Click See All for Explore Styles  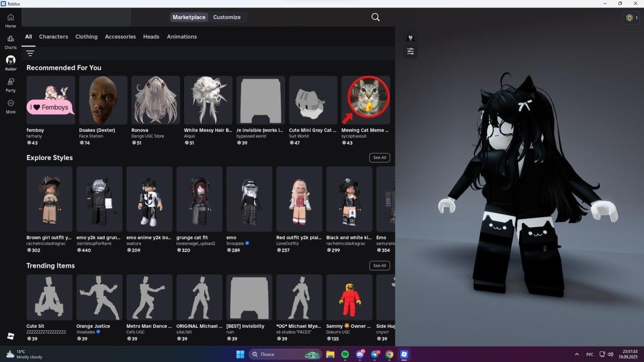point(380,158)
